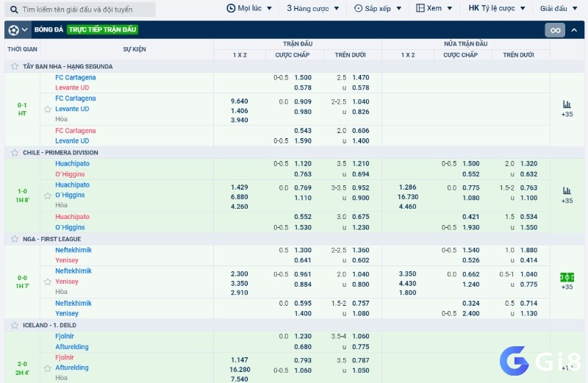
Task: Favorite the Iceland - 1. Deild league
Action: (15, 325)
